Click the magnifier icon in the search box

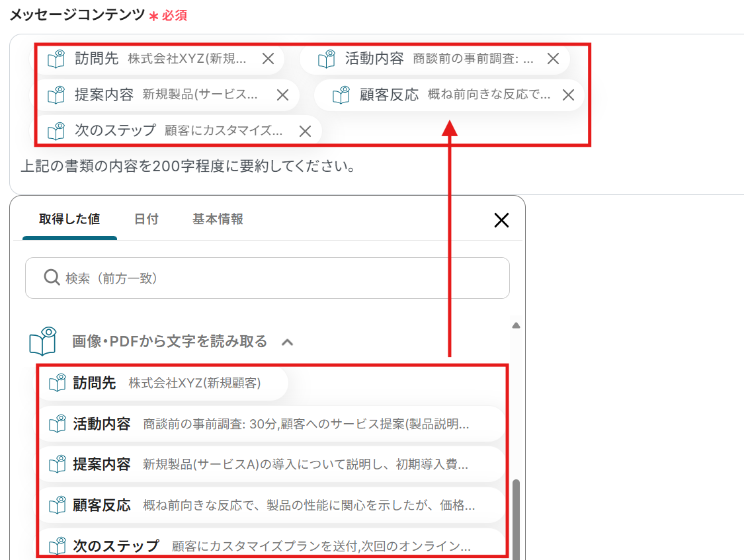51,277
